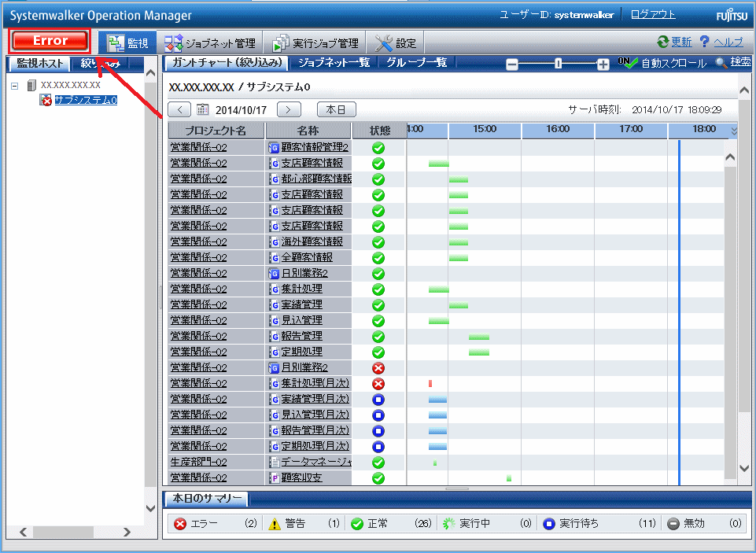Switch to the ジョブネット一覧 tab
Screen dimensions: 756x553
(334, 63)
